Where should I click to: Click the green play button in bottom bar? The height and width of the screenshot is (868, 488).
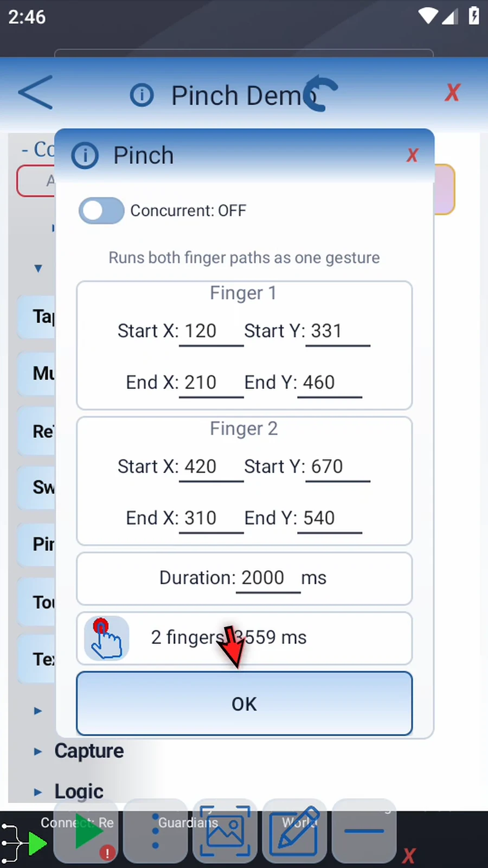86,831
